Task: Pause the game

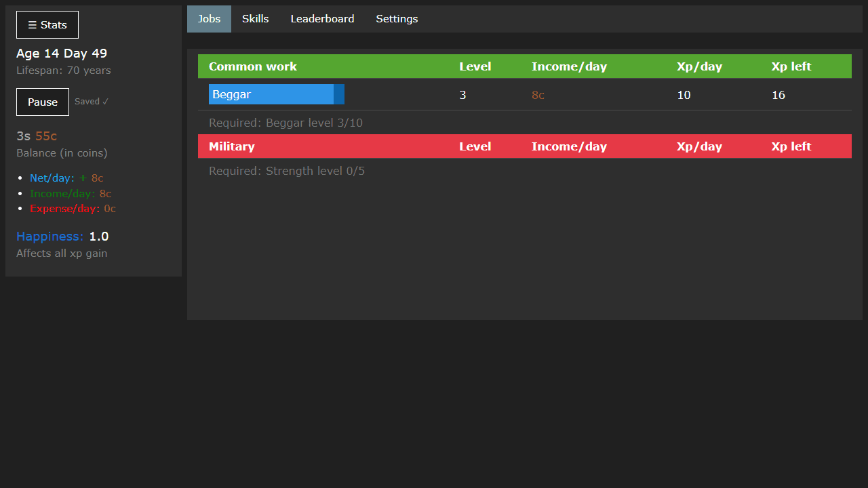Action: (43, 102)
